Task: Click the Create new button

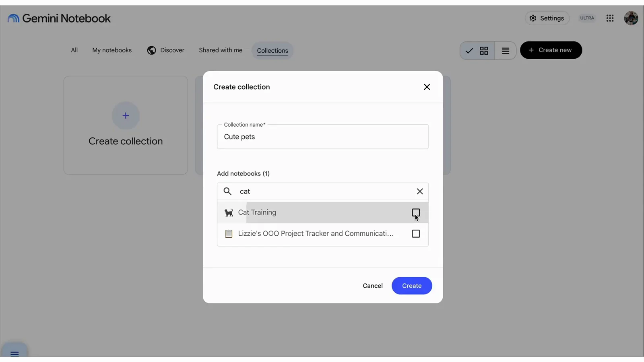Action: click(551, 50)
